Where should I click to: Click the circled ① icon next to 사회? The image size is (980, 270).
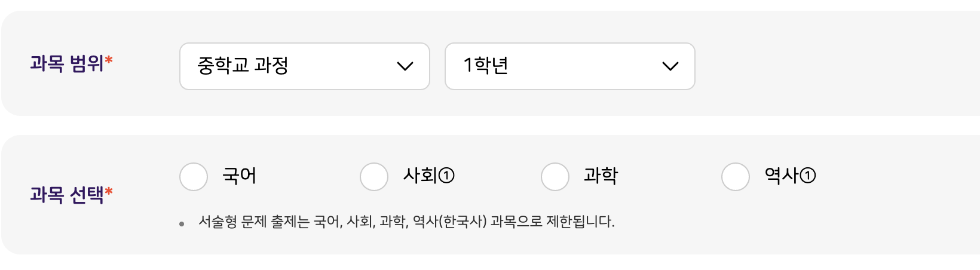[447, 176]
